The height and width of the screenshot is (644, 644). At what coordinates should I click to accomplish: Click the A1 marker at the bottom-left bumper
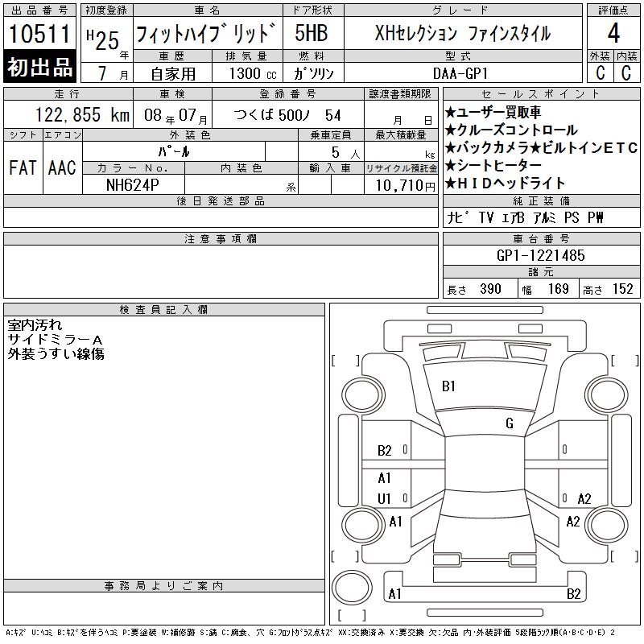394,595
